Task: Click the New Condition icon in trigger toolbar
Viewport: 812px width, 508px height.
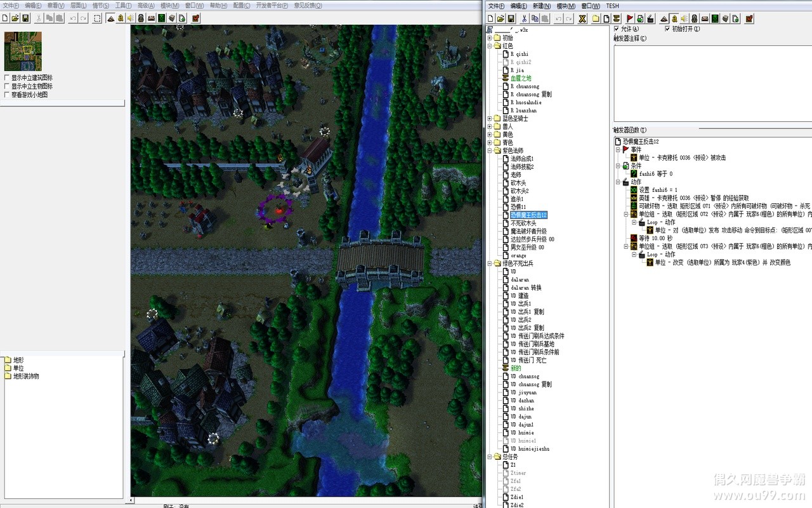Action: tap(640, 18)
